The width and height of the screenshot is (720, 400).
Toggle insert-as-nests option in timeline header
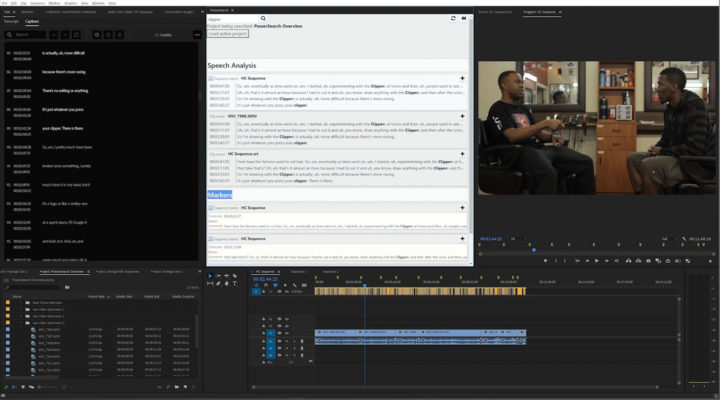[256, 285]
